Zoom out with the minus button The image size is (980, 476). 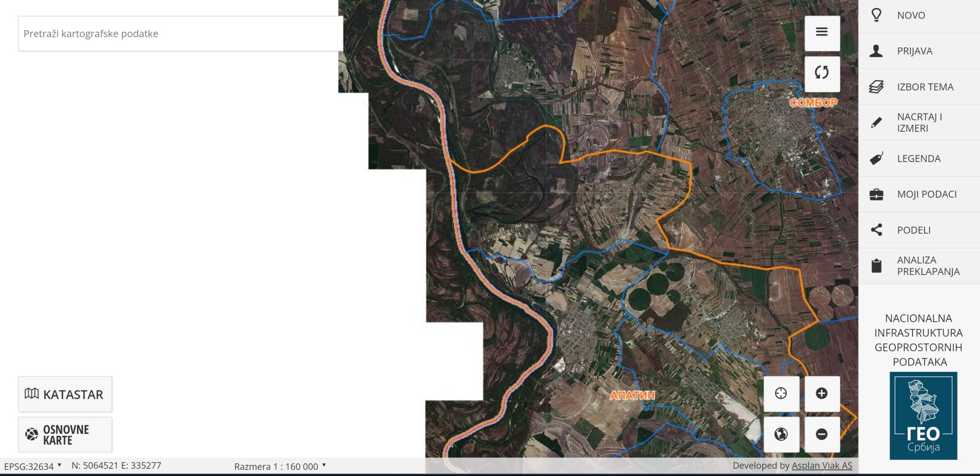tap(822, 435)
